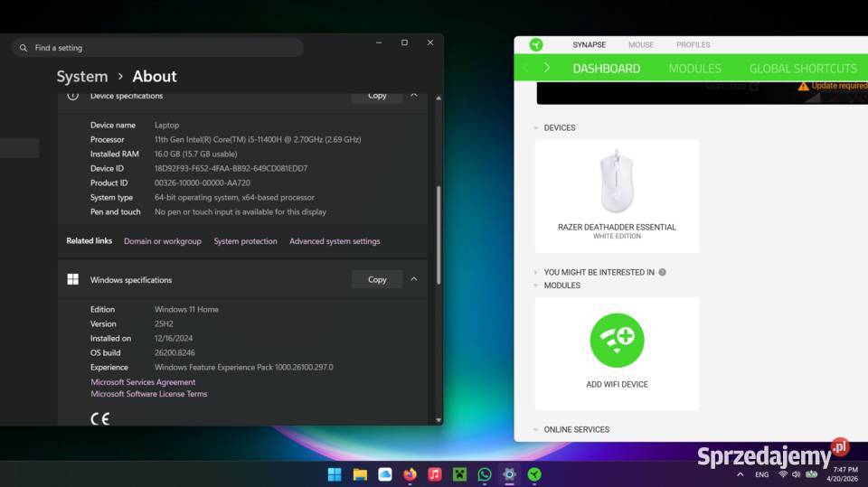Launch Minecraft from the taskbar

[x=459, y=474]
